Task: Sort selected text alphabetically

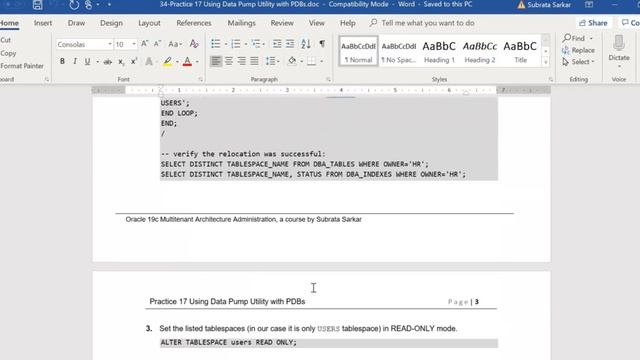Action: click(306, 44)
